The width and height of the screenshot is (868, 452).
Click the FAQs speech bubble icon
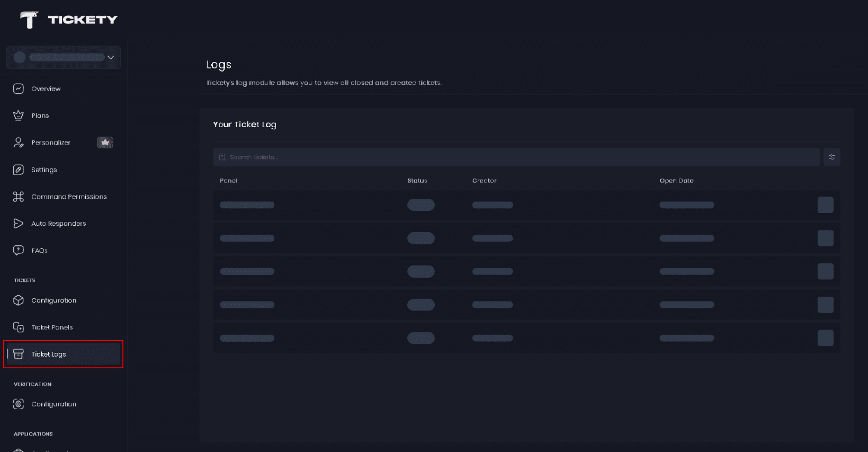click(x=19, y=250)
